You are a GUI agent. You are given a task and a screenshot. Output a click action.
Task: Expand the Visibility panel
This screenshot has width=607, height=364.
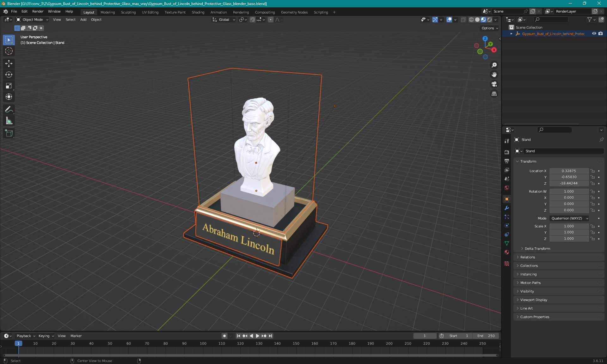527,291
